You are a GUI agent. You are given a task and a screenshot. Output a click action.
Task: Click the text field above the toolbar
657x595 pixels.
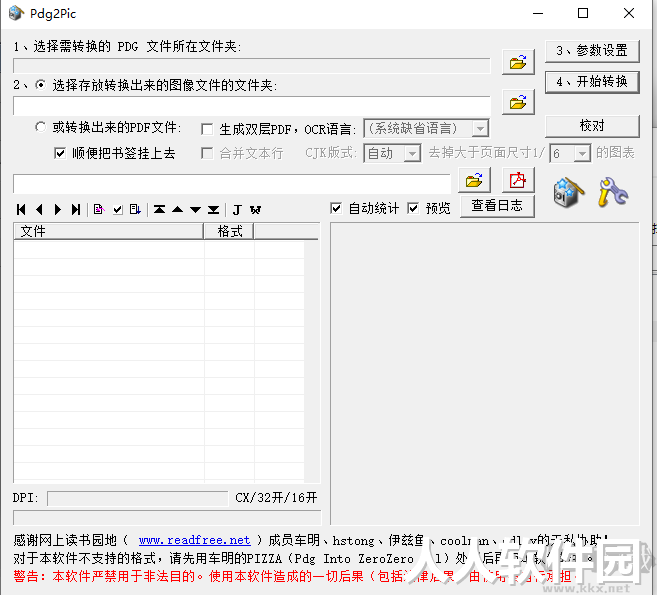232,184
